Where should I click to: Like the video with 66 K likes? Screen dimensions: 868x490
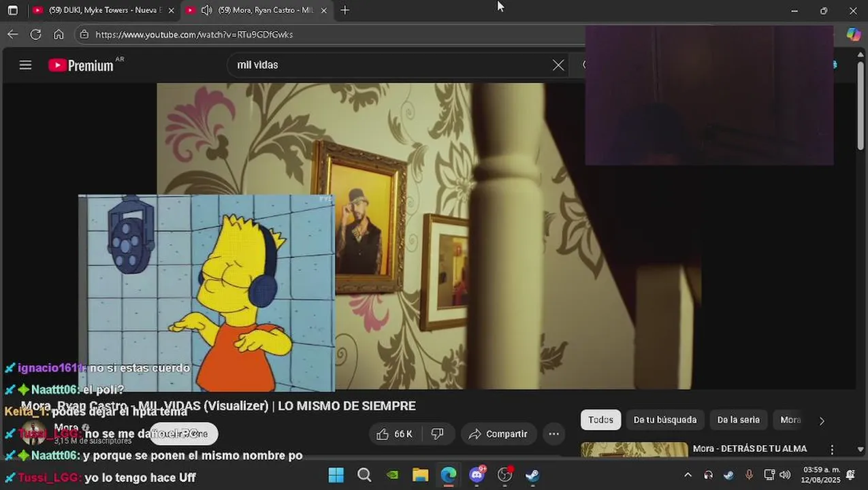coord(395,434)
